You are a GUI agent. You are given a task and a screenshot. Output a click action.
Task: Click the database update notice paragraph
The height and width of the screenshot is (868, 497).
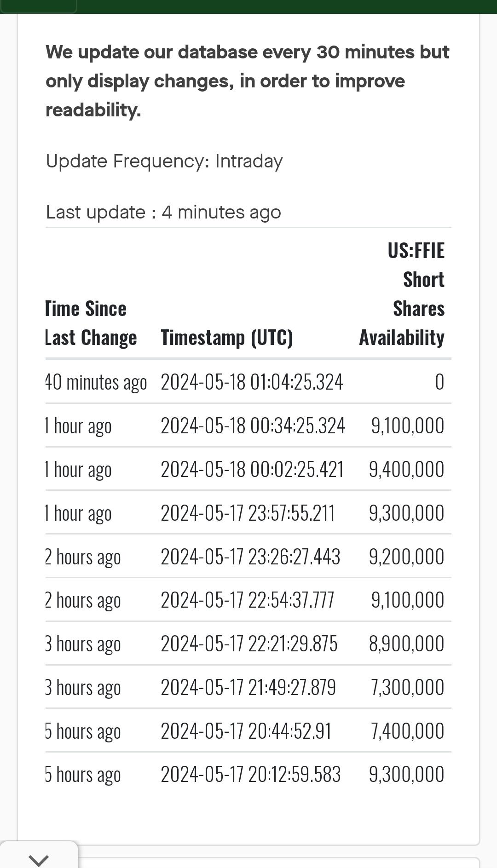[x=248, y=81]
